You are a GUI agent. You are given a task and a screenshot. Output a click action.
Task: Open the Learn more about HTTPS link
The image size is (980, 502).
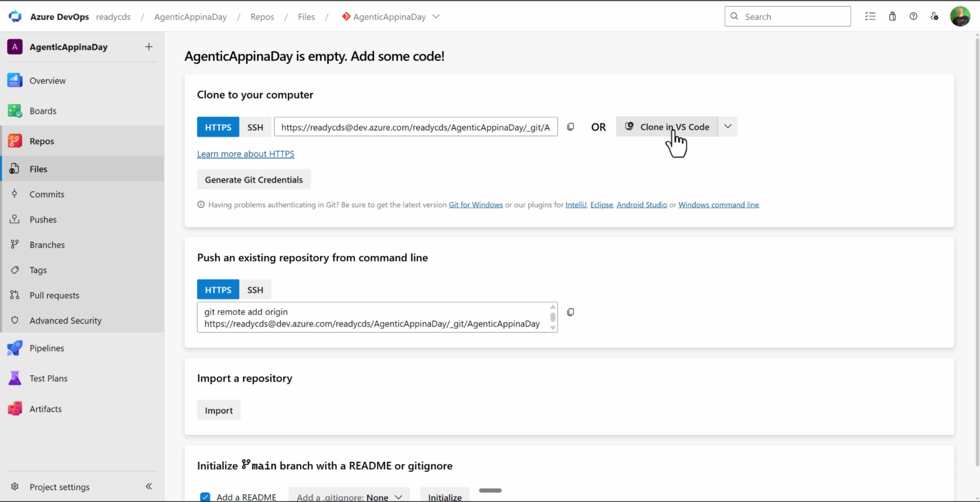click(x=246, y=154)
